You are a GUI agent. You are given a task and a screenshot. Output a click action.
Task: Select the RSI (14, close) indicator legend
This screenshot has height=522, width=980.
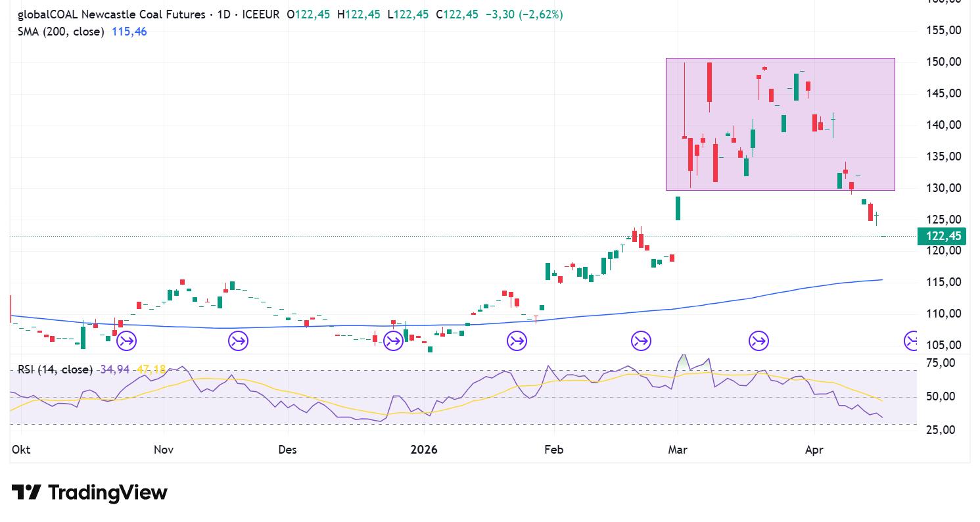pos(55,369)
